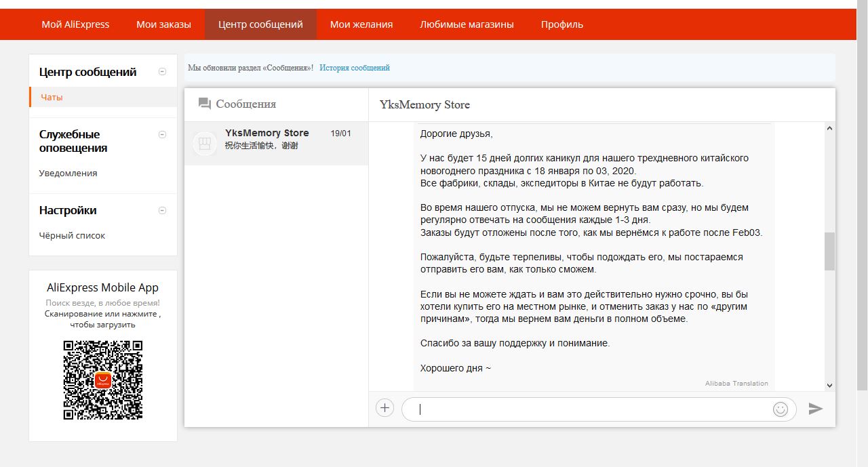The width and height of the screenshot is (868, 467).
Task: Open Мои желания tab
Action: (x=361, y=24)
